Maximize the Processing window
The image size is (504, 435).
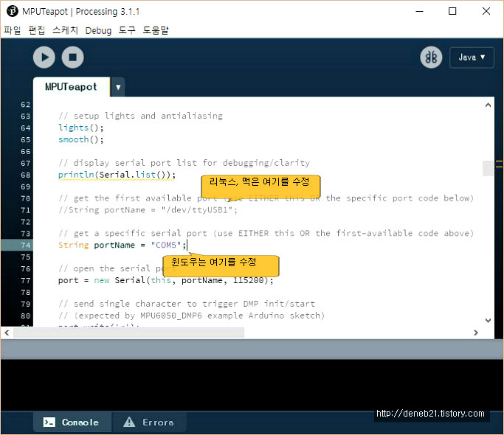pyautogui.click(x=452, y=11)
